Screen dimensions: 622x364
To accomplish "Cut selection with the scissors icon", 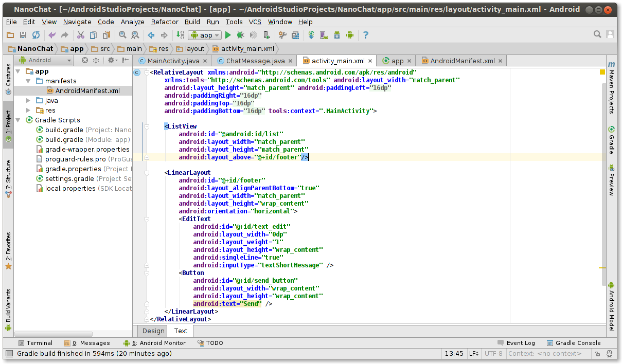I will coord(80,35).
